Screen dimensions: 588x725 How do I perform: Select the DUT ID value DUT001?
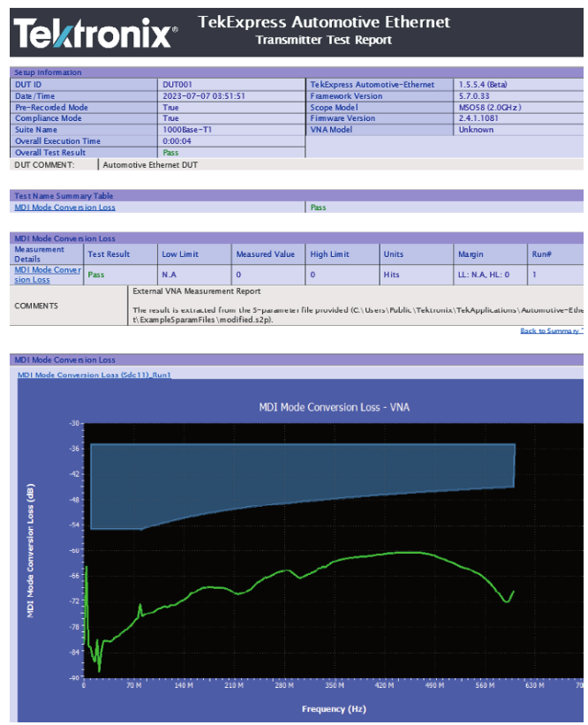pos(177,85)
